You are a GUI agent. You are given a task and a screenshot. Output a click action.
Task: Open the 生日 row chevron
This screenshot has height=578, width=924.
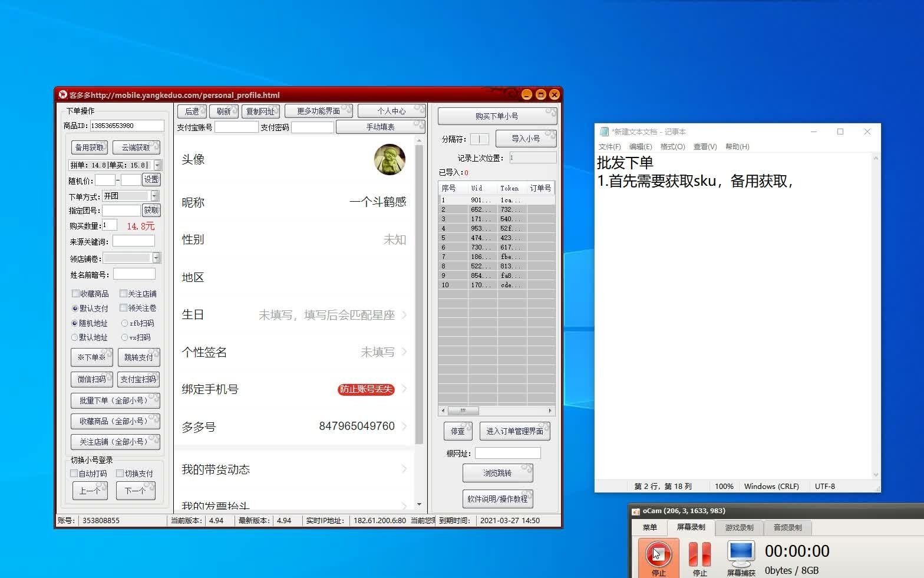pos(404,315)
